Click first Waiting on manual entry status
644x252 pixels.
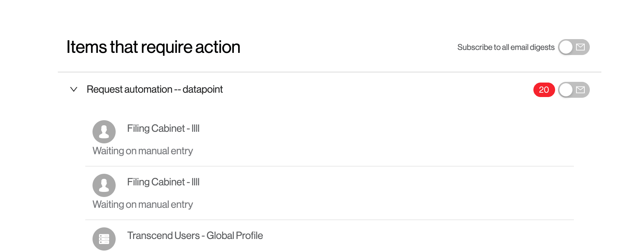(143, 151)
